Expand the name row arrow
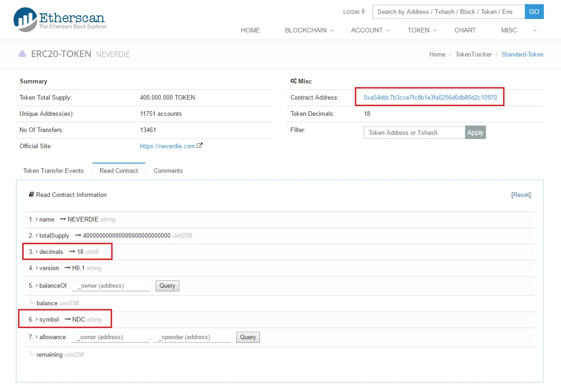This screenshot has height=392, width=561. tap(37, 219)
